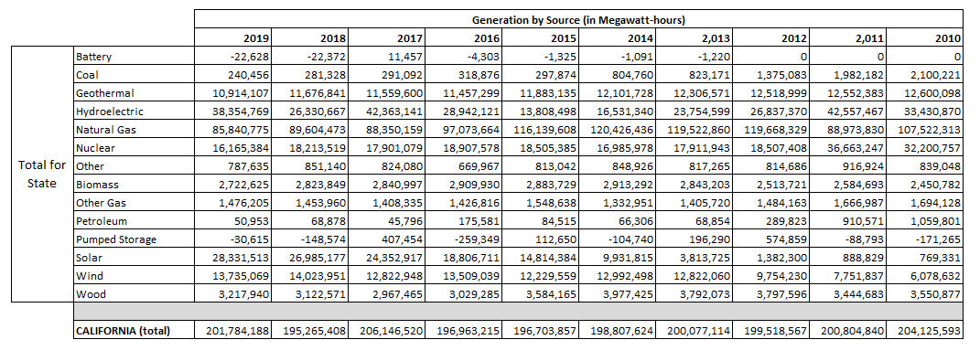Click the gray separator row
The height and width of the screenshot is (361, 980).
pos(518,312)
